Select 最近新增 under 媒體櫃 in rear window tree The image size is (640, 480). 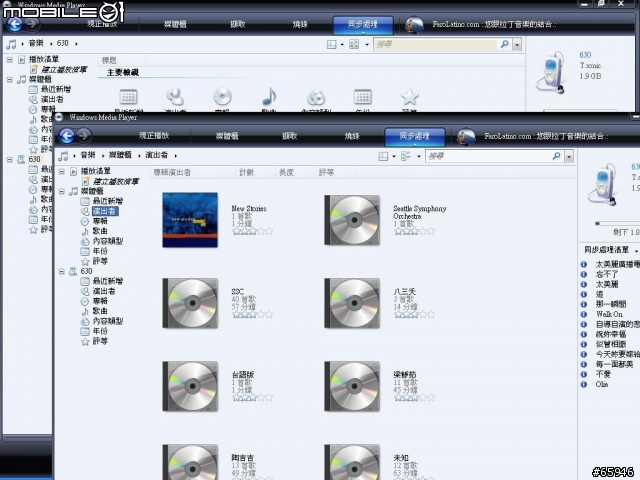tap(56, 89)
